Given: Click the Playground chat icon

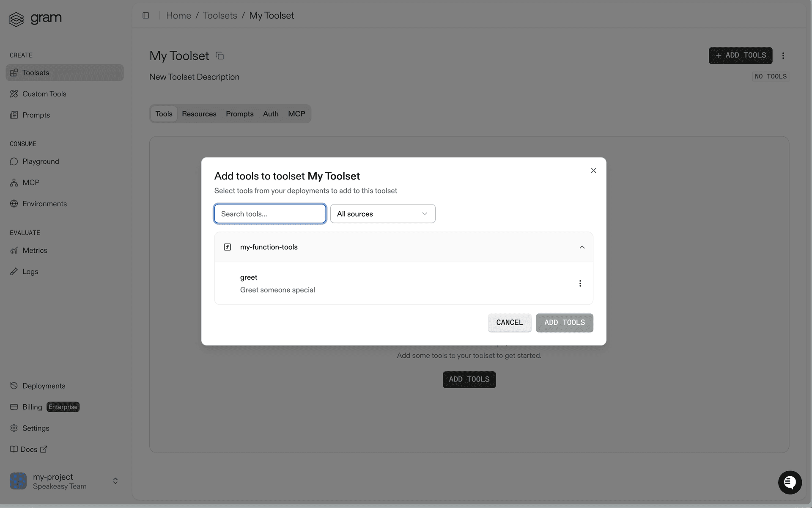Looking at the screenshot, I should click(x=14, y=161).
